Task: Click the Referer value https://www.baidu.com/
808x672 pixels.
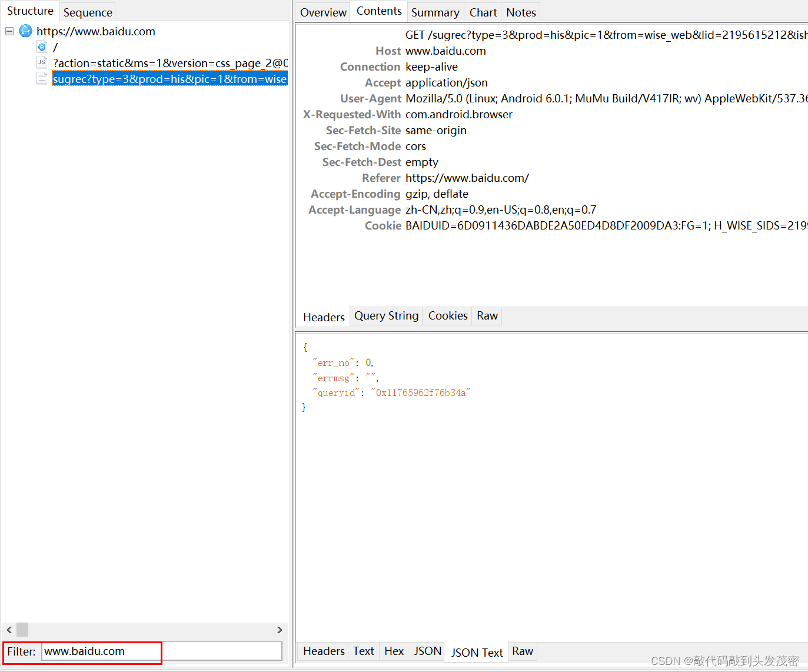Action: pyautogui.click(x=467, y=178)
